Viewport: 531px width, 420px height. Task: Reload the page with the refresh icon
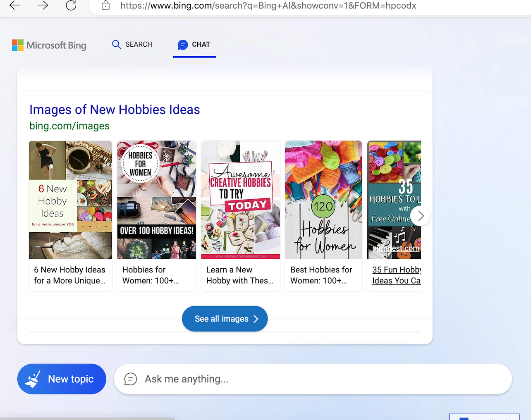(71, 5)
